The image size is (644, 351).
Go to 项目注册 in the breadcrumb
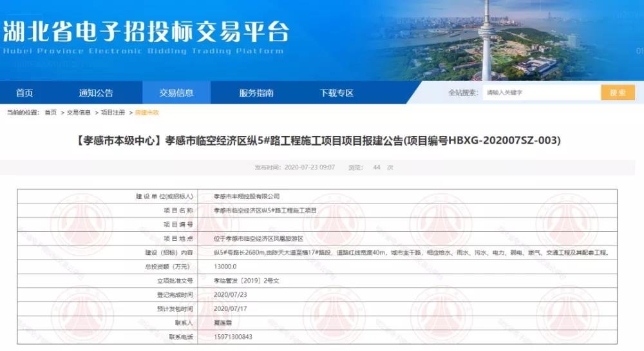pos(113,113)
